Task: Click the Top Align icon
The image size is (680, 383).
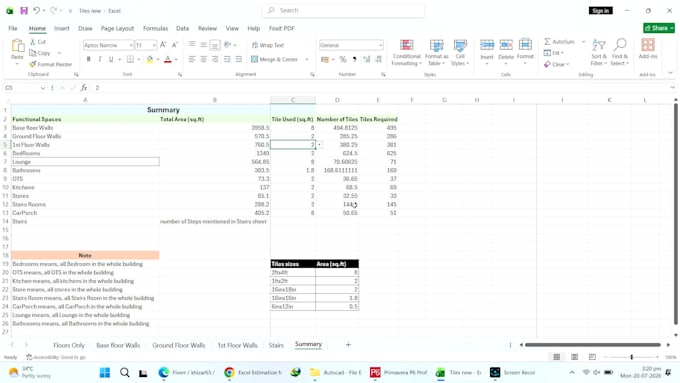Action: click(x=192, y=45)
